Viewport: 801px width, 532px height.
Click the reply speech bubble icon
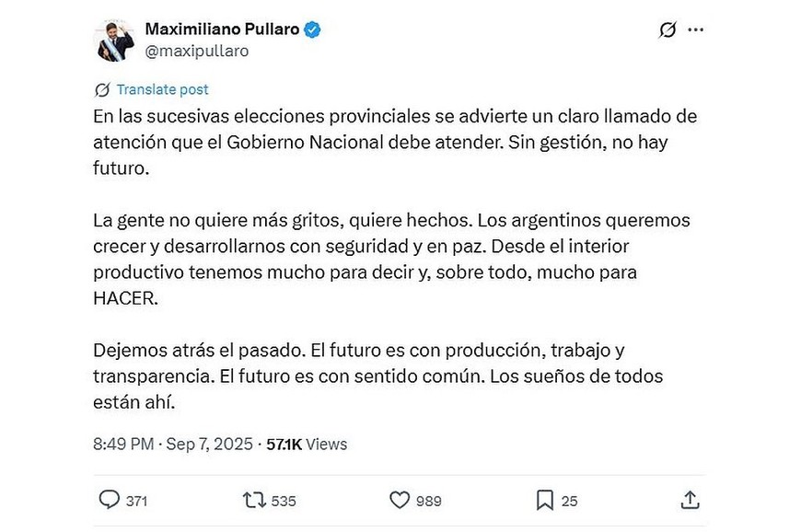[109, 500]
